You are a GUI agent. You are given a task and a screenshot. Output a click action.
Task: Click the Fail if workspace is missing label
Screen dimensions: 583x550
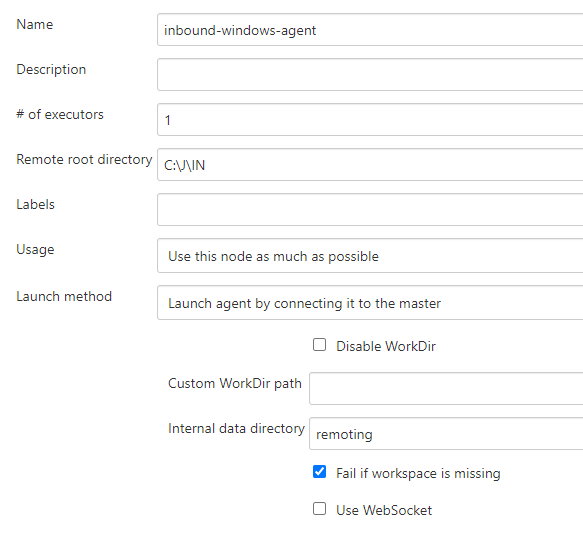click(418, 473)
